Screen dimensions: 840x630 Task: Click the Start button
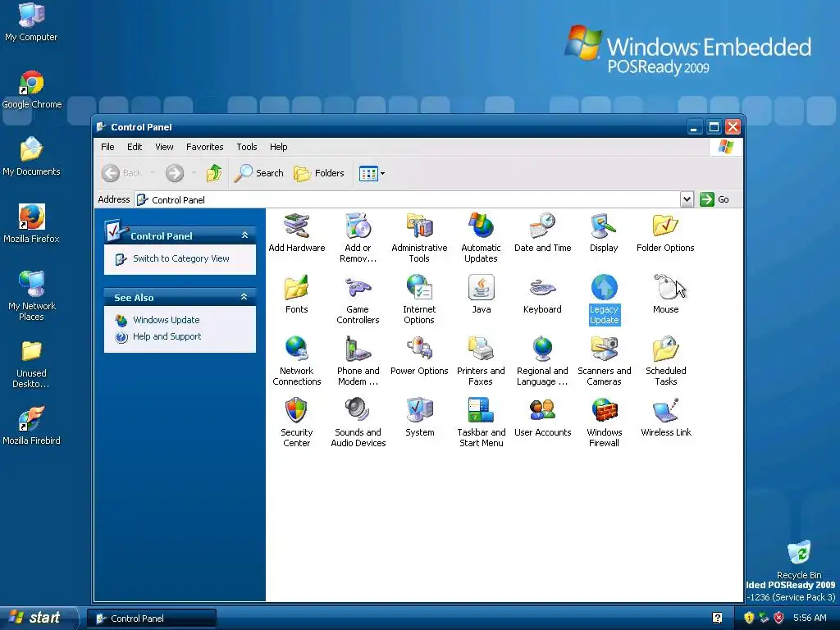click(39, 618)
